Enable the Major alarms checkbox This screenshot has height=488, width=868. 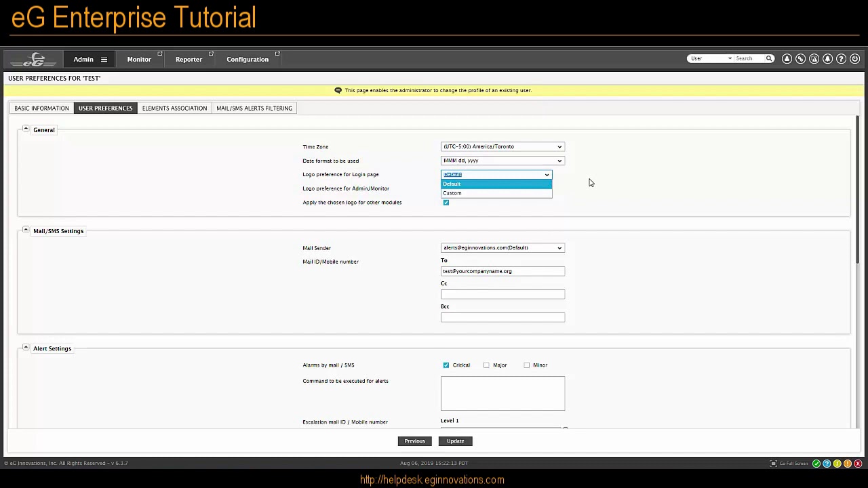tap(486, 365)
